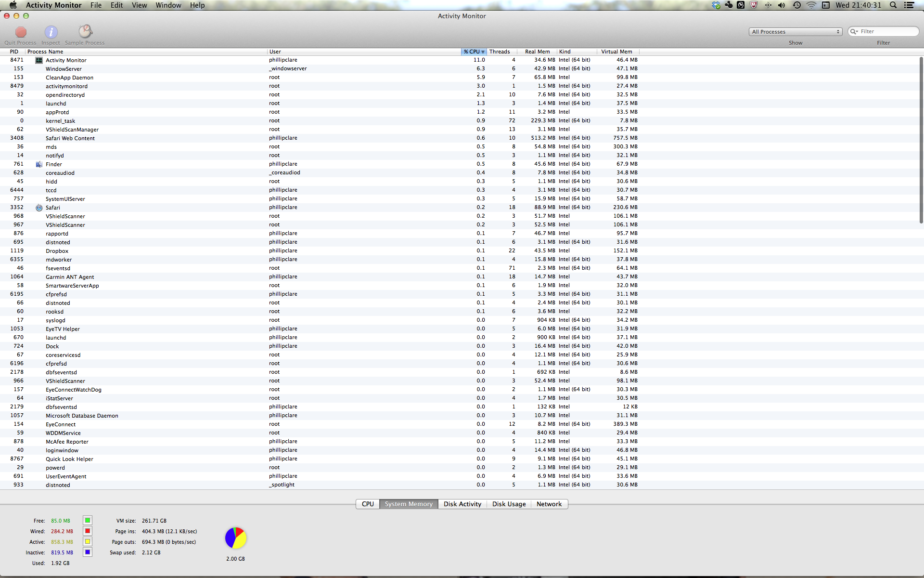The height and width of the screenshot is (578, 924).
Task: Switch to the Disk Usage tab
Action: [x=509, y=504]
